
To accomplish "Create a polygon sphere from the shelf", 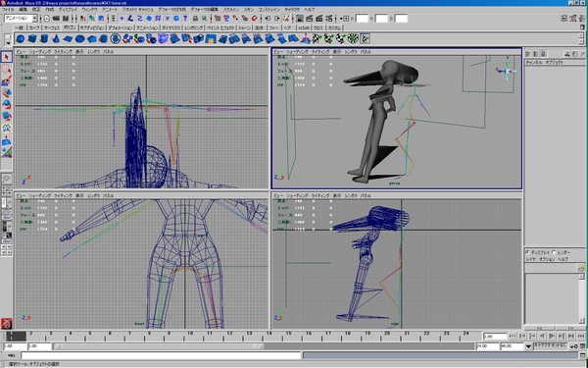I will 21,38.
